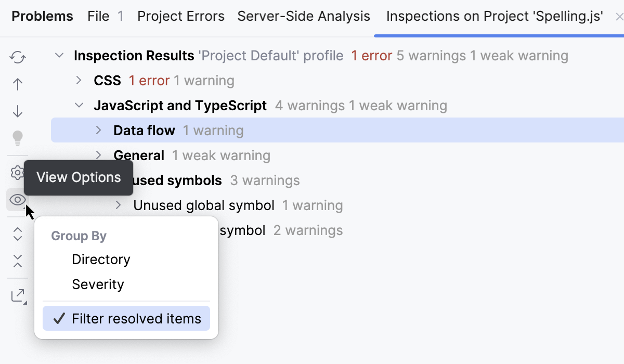The width and height of the screenshot is (624, 364).
Task: Expand the CSS error group
Action: (x=79, y=81)
